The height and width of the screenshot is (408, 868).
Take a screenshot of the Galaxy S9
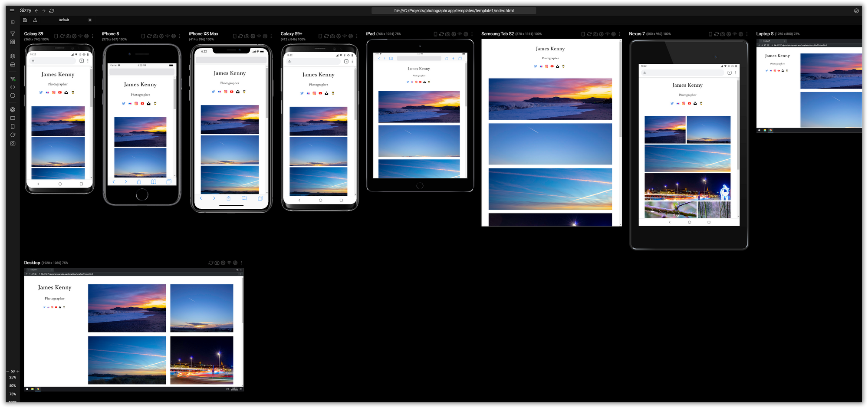[x=68, y=36]
